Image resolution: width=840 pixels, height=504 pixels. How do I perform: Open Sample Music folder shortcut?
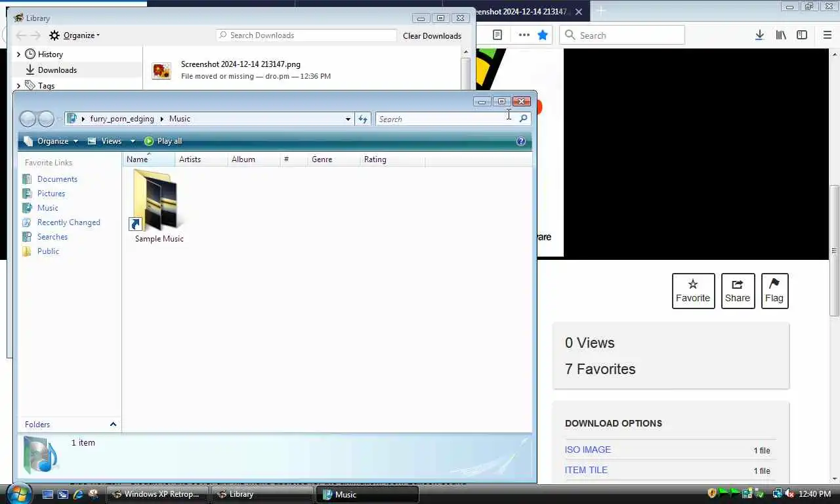[x=157, y=206]
